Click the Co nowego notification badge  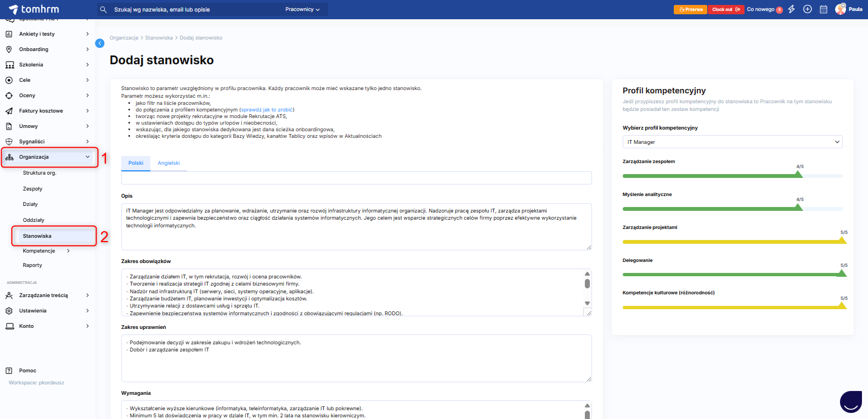(x=779, y=10)
